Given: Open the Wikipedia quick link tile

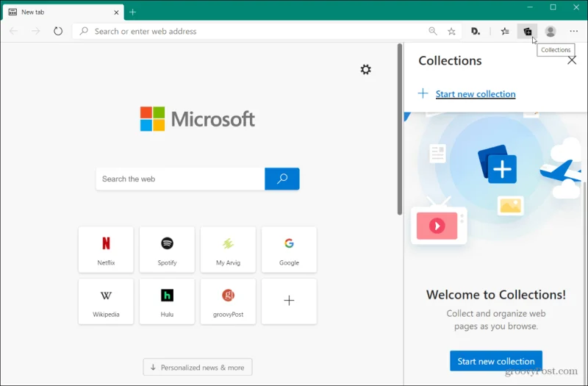Looking at the screenshot, I should [106, 301].
